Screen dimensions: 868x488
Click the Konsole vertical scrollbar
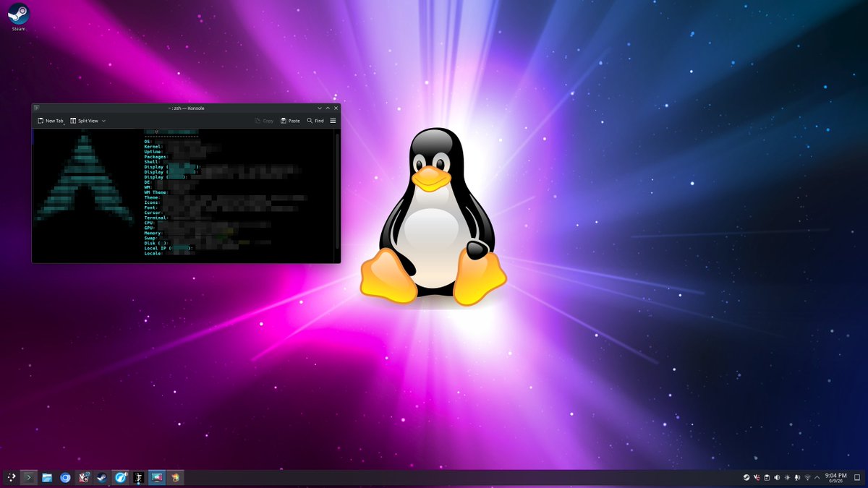[337, 190]
